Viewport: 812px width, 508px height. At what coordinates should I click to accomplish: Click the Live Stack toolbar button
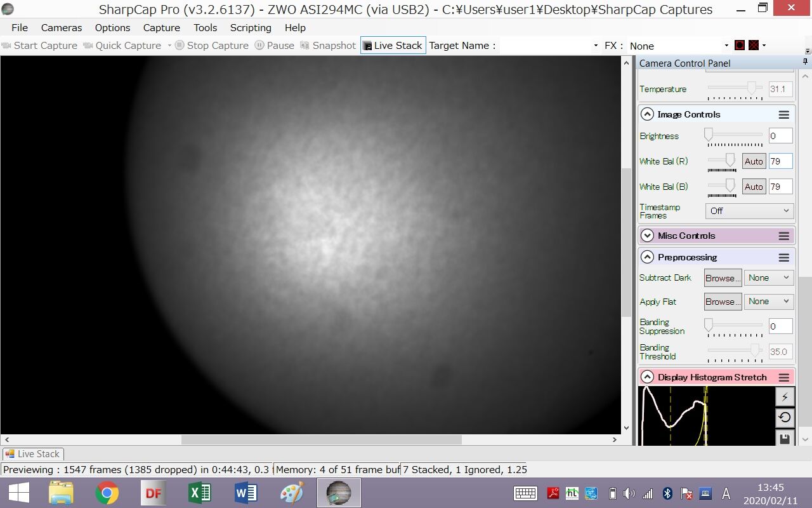[x=393, y=45]
